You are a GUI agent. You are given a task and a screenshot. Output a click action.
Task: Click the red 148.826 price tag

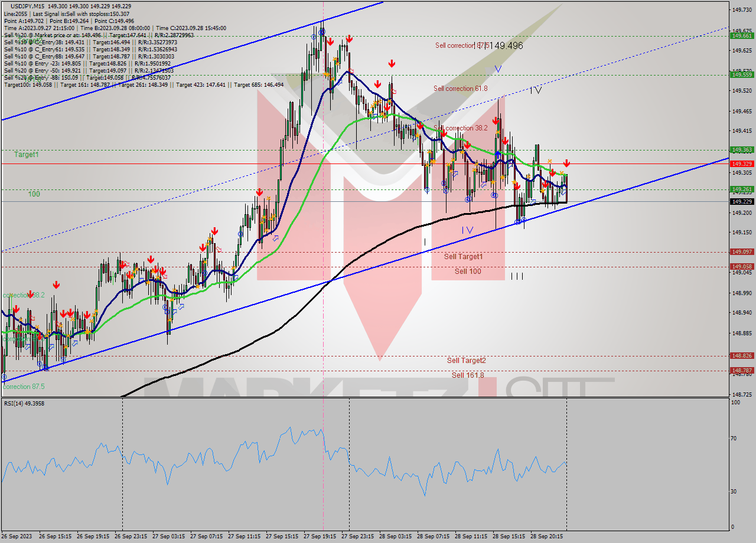(x=742, y=356)
